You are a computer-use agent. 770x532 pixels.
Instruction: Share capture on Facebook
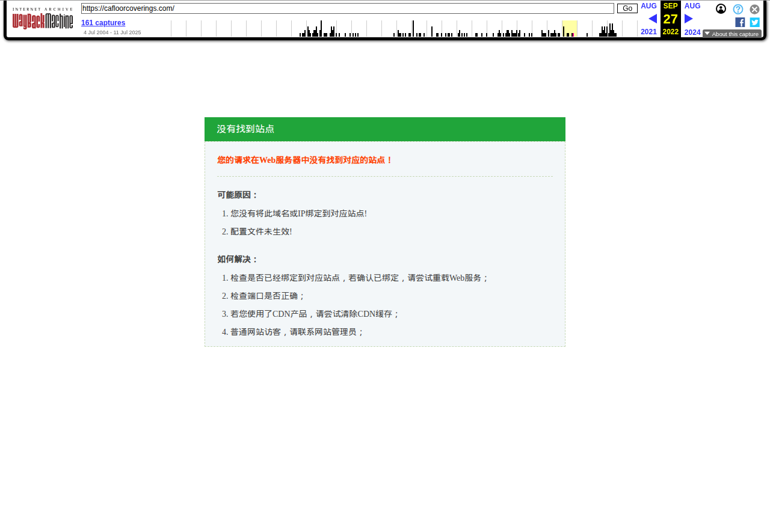(x=740, y=22)
